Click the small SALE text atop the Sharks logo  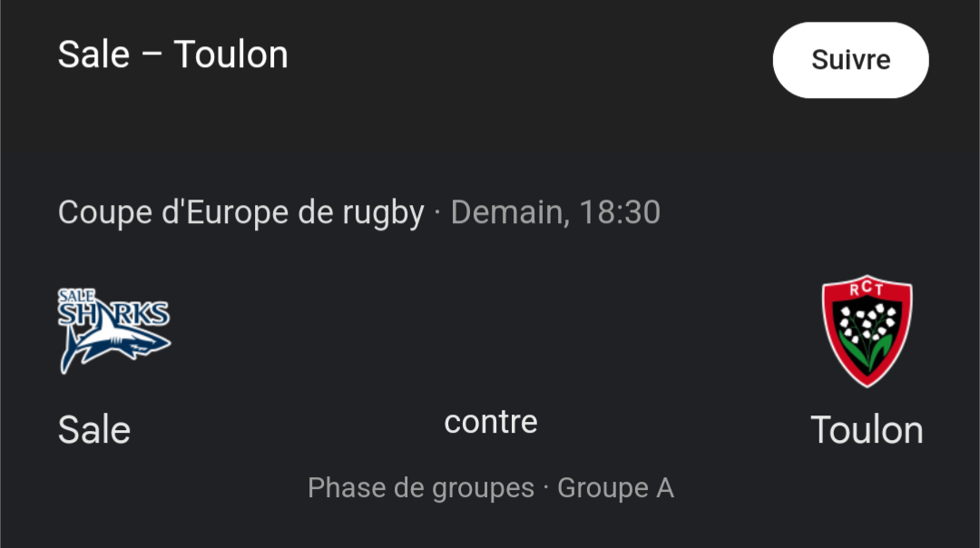click(x=73, y=295)
